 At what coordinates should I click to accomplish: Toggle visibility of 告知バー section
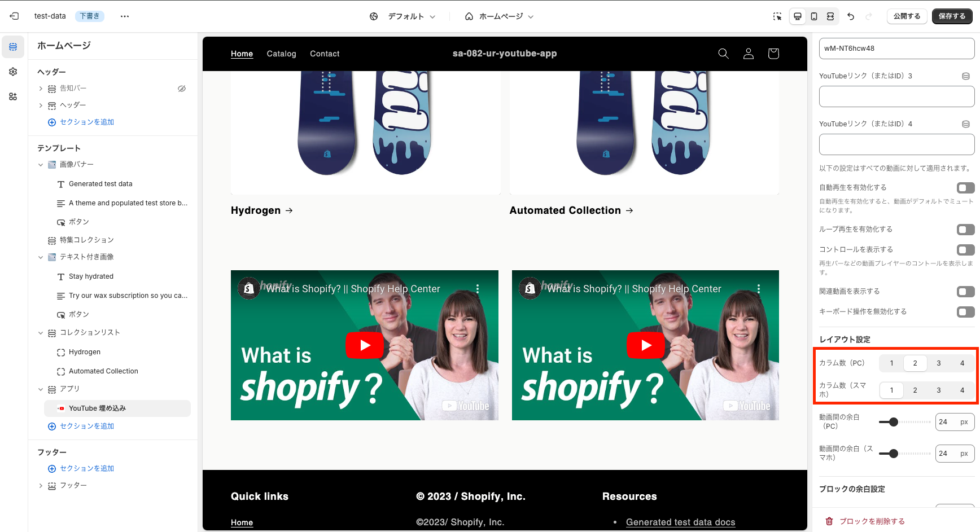click(x=182, y=89)
